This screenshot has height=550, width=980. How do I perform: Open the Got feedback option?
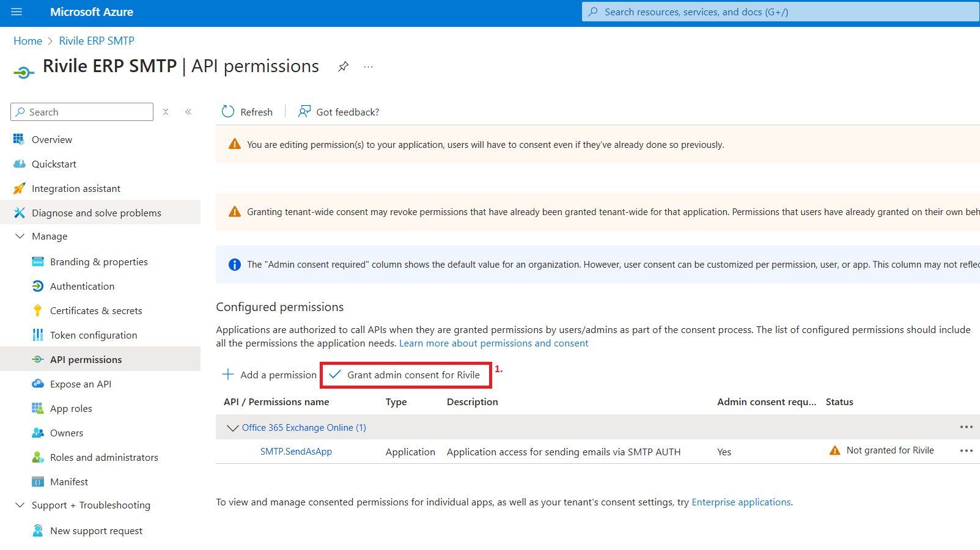tap(339, 112)
